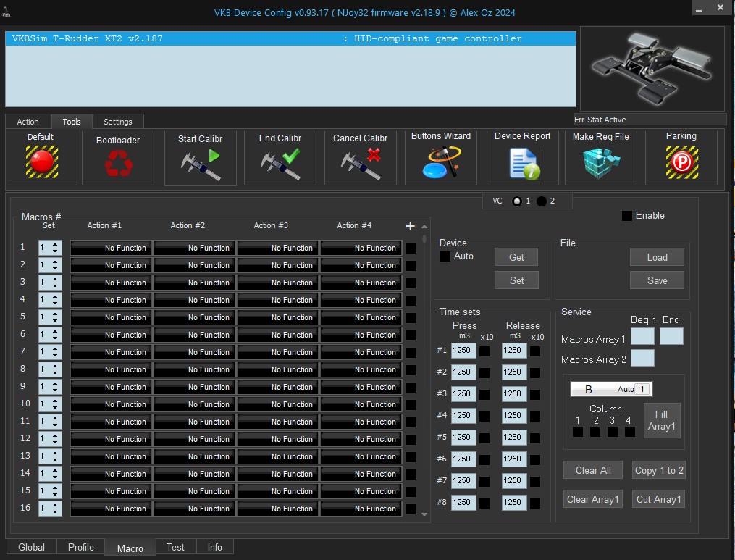Open the B Auto selector in Service
Screen dimensions: 735x560
pos(611,389)
